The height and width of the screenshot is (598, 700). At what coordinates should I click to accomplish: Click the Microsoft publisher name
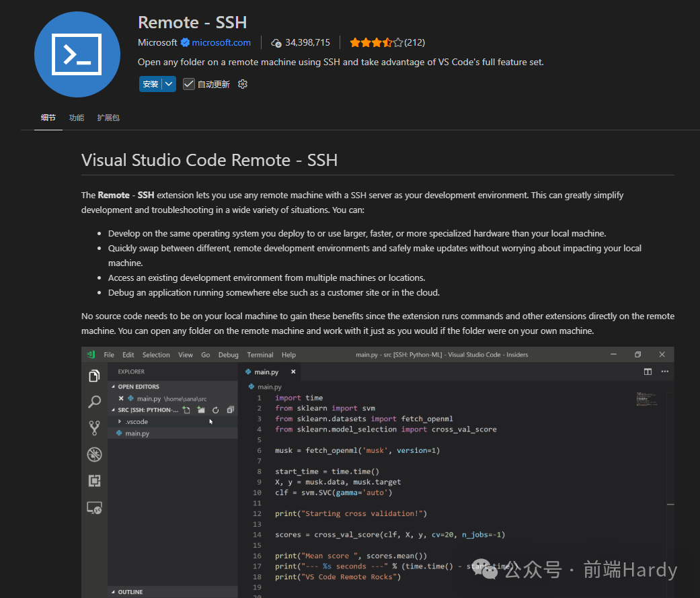coord(157,42)
